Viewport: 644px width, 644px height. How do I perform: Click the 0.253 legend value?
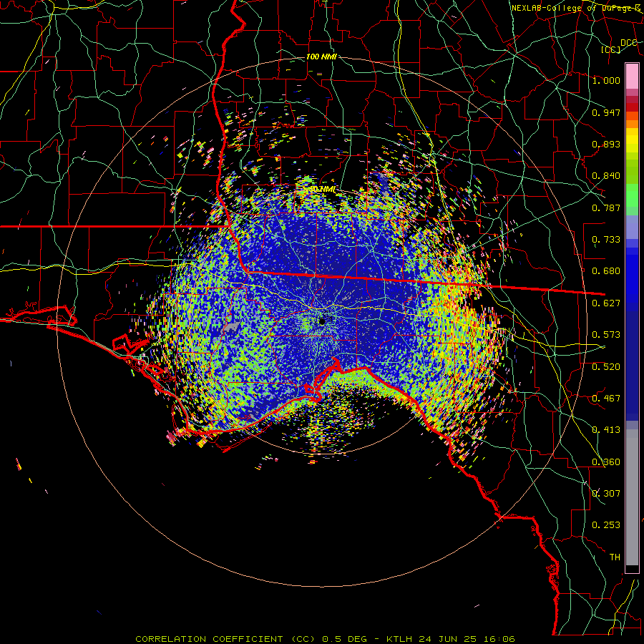click(x=606, y=525)
